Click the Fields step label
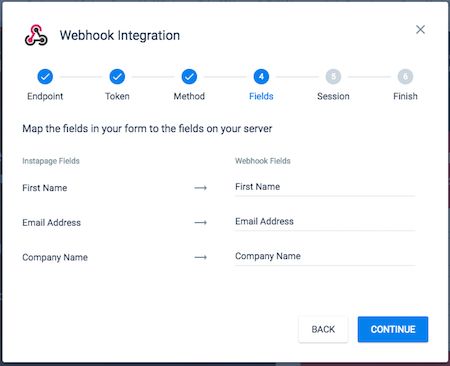 261,96
